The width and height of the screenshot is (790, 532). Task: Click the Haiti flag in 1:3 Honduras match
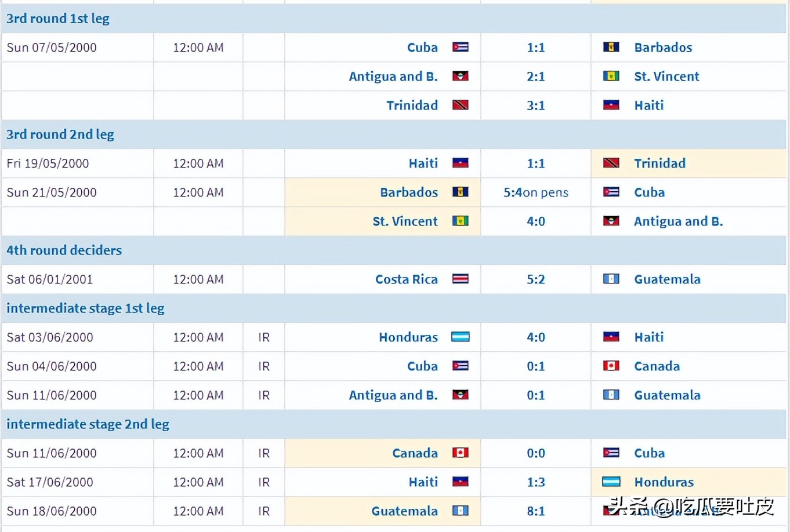click(461, 482)
